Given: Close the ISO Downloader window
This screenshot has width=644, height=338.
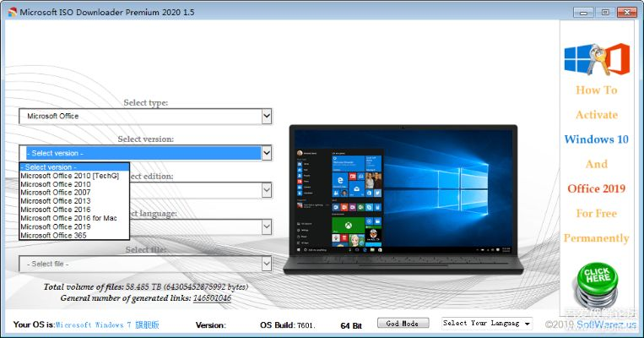Looking at the screenshot, I should tap(627, 13).
